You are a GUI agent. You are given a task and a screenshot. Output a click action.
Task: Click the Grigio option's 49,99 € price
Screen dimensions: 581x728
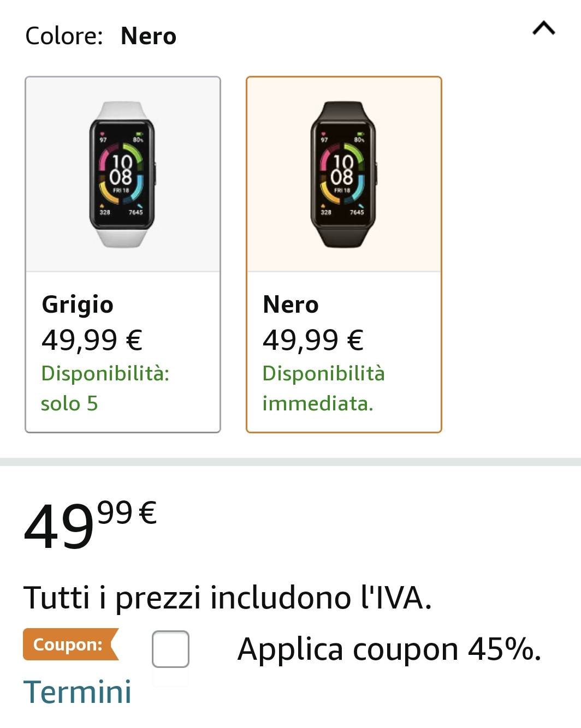coord(92,340)
